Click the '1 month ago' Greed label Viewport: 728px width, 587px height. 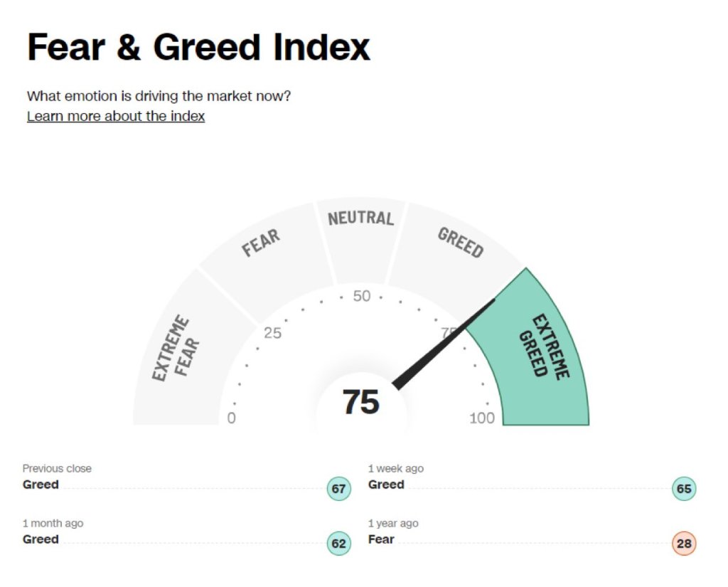pos(41,539)
